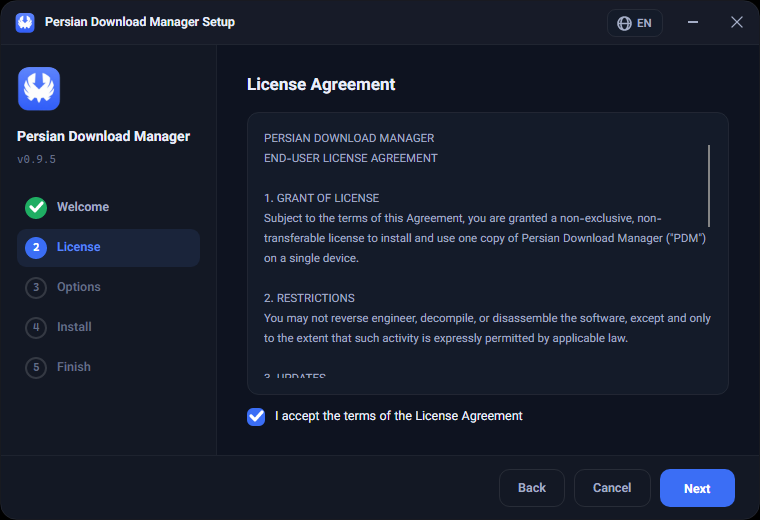Select the Options step in sidebar
This screenshot has width=760, height=520.
109,287
